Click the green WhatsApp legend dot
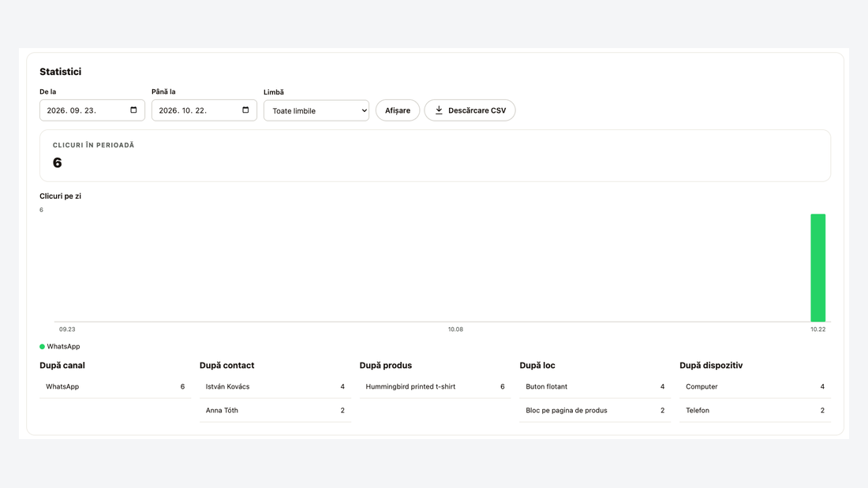 (x=42, y=346)
